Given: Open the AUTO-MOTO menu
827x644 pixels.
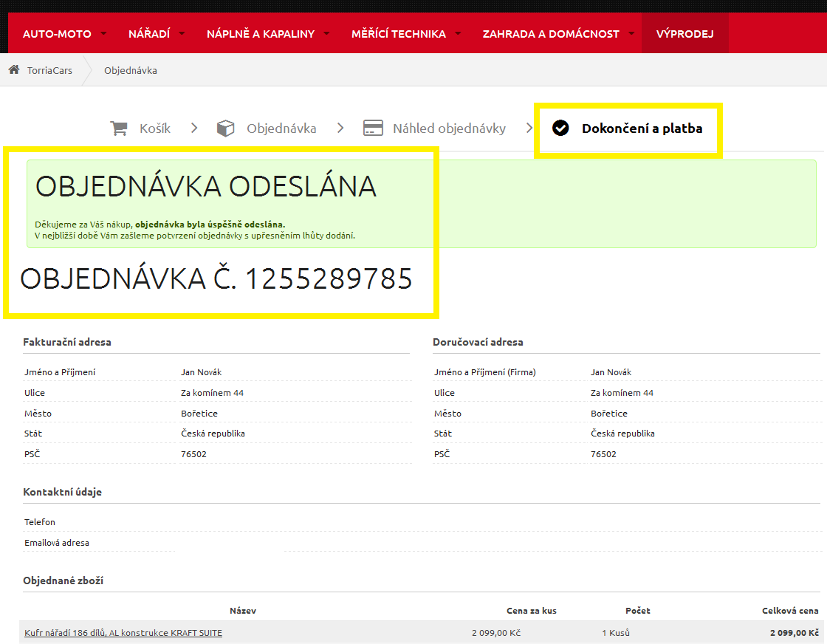Looking at the screenshot, I should [x=57, y=34].
